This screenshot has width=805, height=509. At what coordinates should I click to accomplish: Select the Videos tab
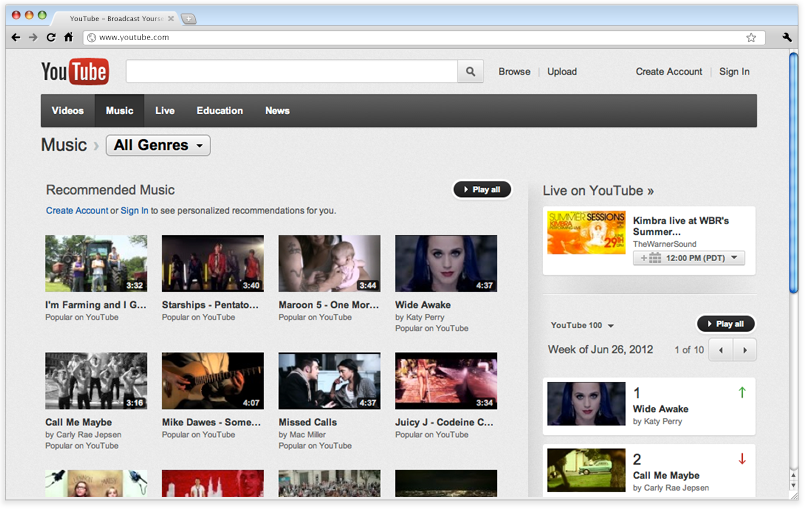[x=68, y=110]
